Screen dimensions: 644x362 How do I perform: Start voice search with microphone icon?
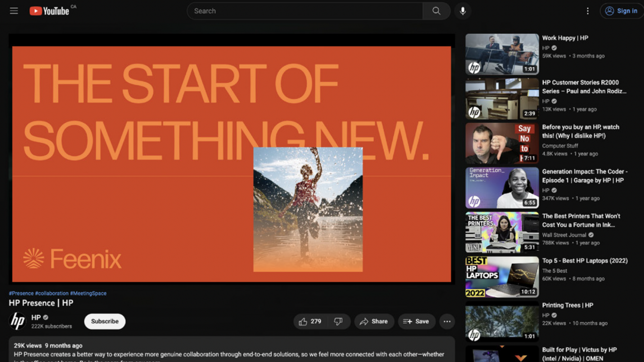(x=463, y=11)
